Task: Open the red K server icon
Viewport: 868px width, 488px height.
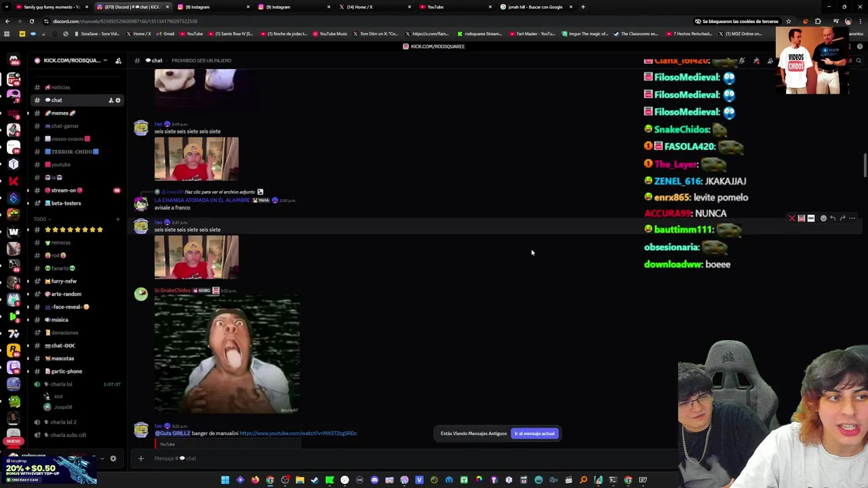Action: click(13, 181)
